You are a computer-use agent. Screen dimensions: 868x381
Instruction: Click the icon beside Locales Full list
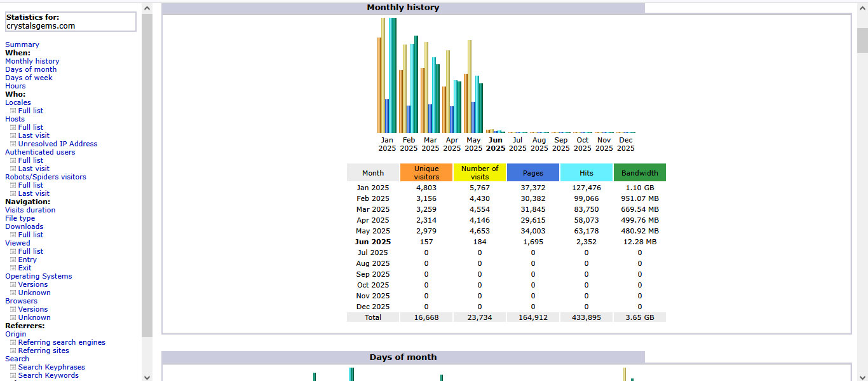point(13,111)
